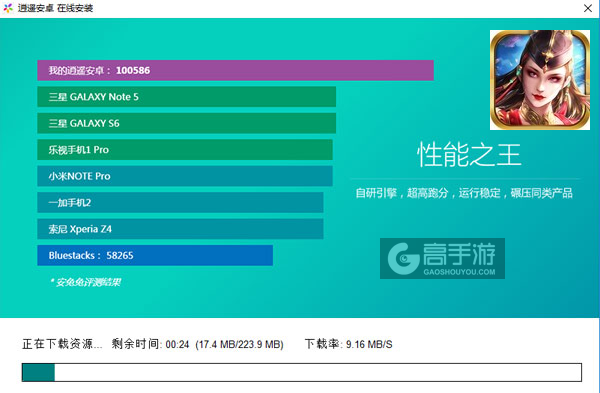The height and width of the screenshot is (393, 600).
Task: Close the 逍遥安卓 installer window
Action: pos(588,8)
